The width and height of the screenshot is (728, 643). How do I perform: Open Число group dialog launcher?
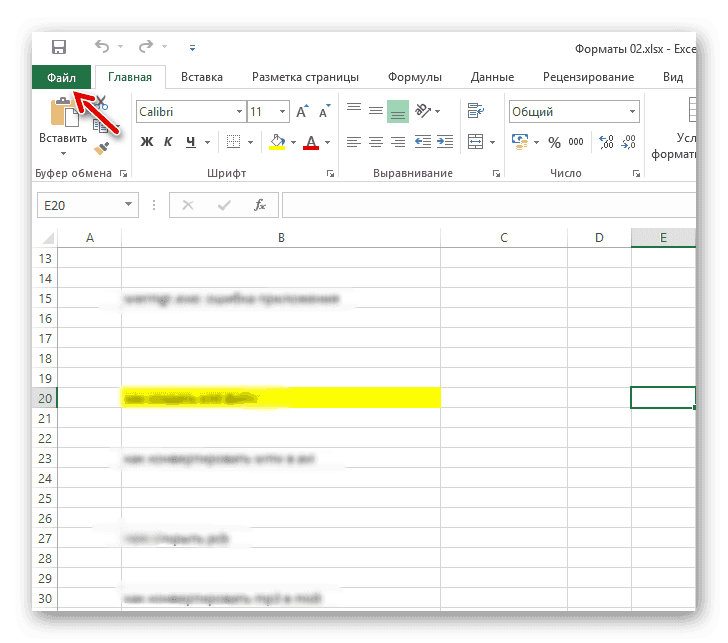[x=636, y=174]
